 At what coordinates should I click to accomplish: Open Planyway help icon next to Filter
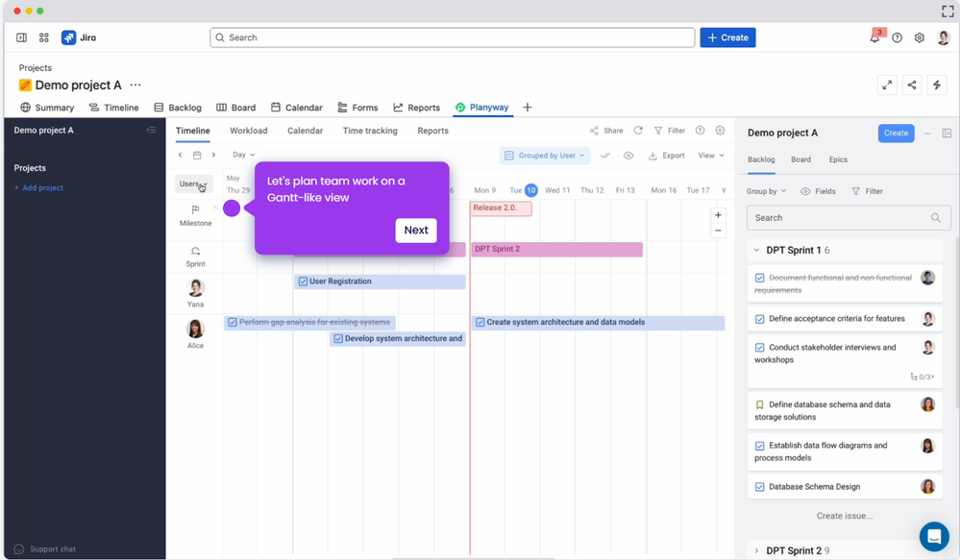point(700,131)
